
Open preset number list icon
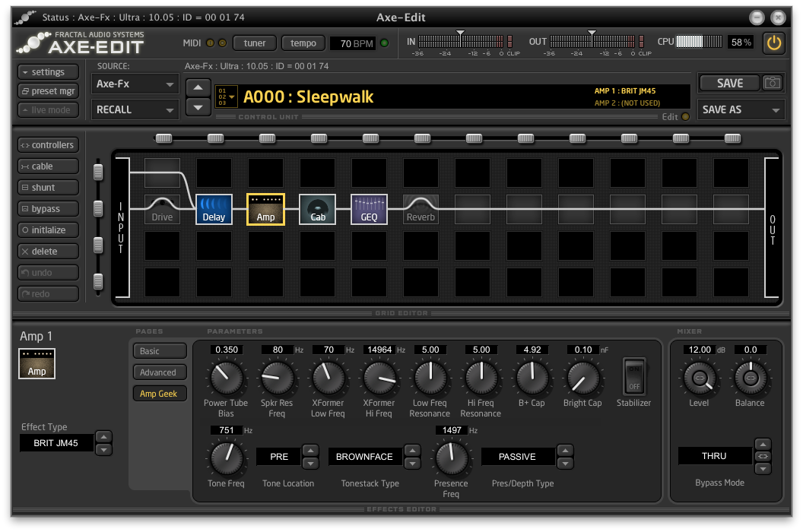click(226, 97)
